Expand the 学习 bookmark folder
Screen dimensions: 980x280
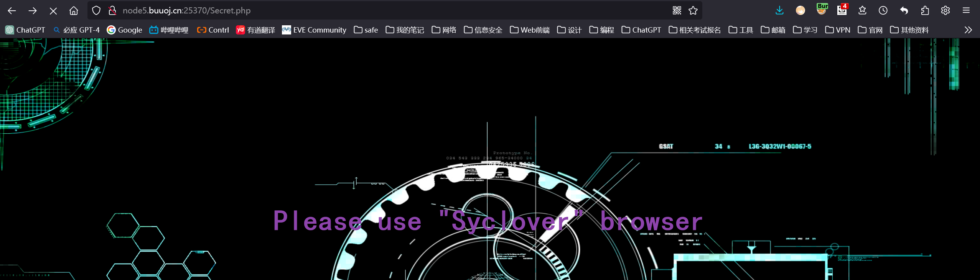pyautogui.click(x=805, y=30)
